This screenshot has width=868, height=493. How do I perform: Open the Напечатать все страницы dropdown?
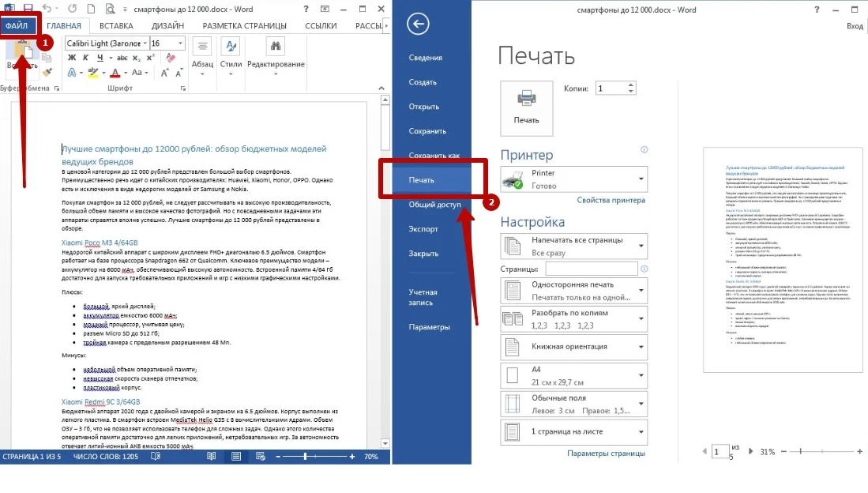(x=574, y=246)
